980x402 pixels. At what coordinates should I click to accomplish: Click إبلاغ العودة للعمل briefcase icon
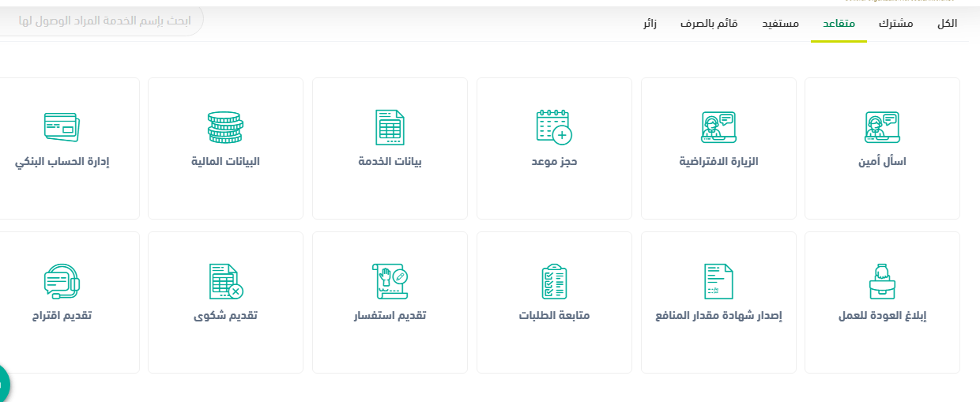click(882, 282)
